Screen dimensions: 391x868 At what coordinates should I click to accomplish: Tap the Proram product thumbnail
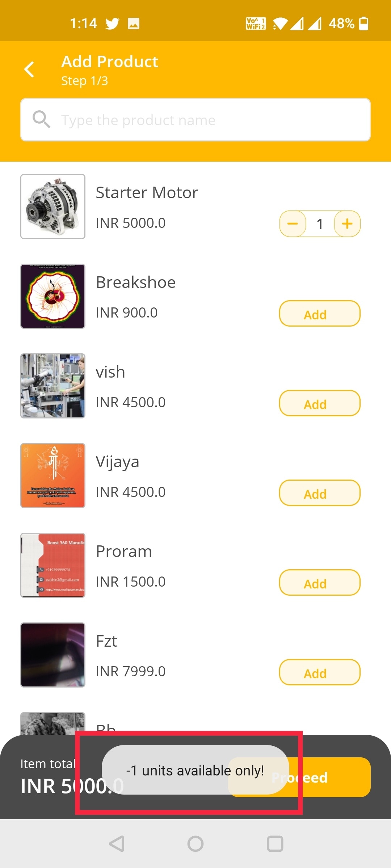[53, 565]
